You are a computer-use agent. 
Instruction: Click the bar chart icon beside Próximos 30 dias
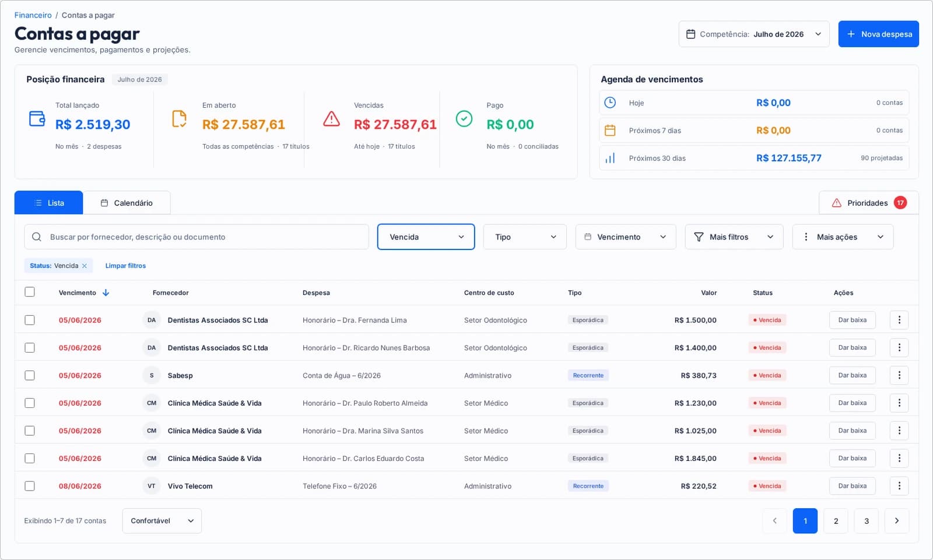tap(610, 158)
